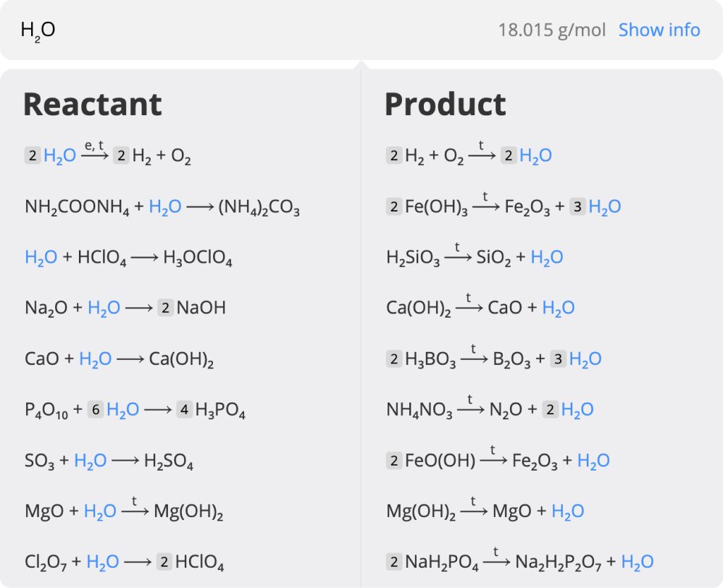Open the Show info panel

pos(659,30)
